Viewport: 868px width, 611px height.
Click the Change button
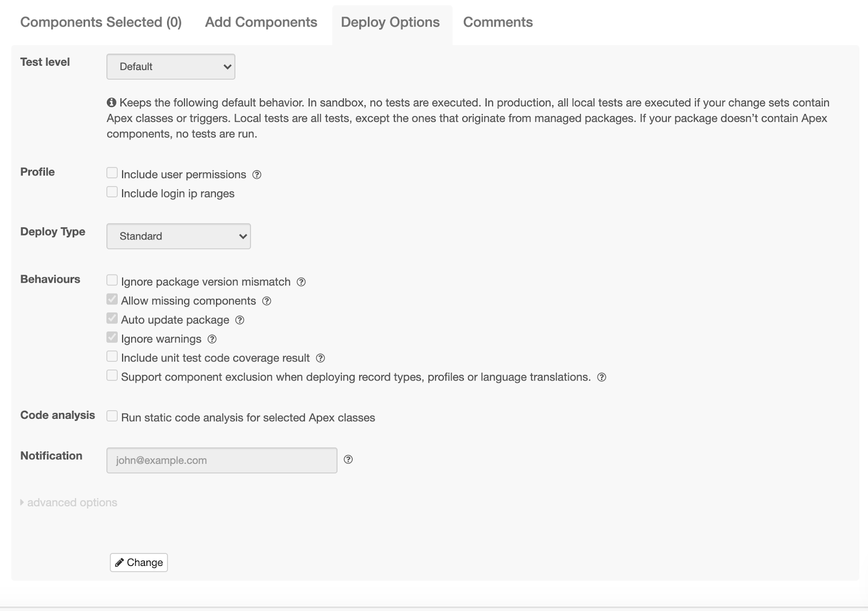tap(139, 563)
